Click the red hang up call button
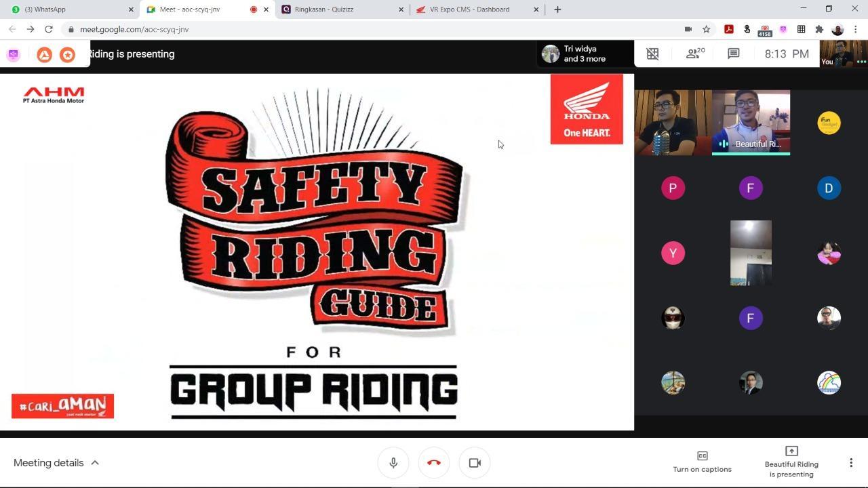The image size is (868, 488). click(x=434, y=463)
